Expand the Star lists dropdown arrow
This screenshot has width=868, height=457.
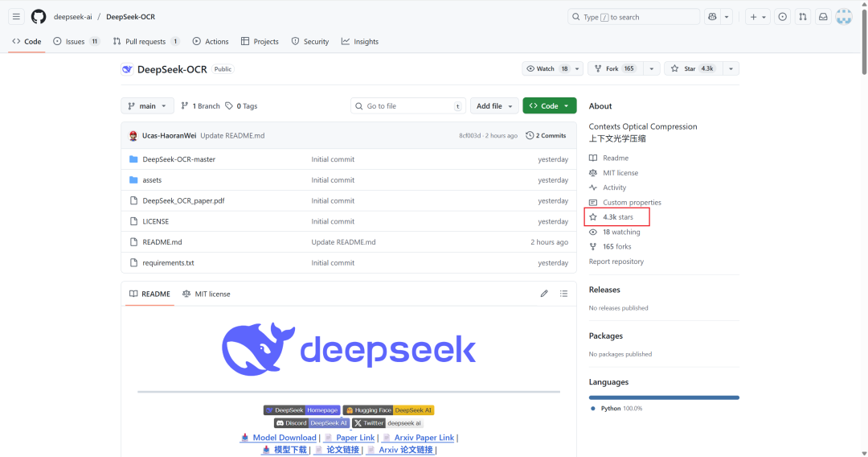(x=731, y=68)
